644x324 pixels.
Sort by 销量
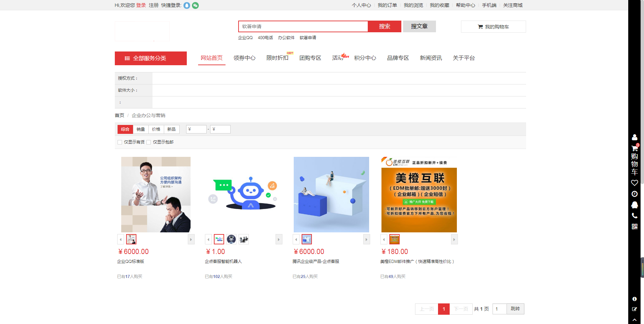point(141,129)
